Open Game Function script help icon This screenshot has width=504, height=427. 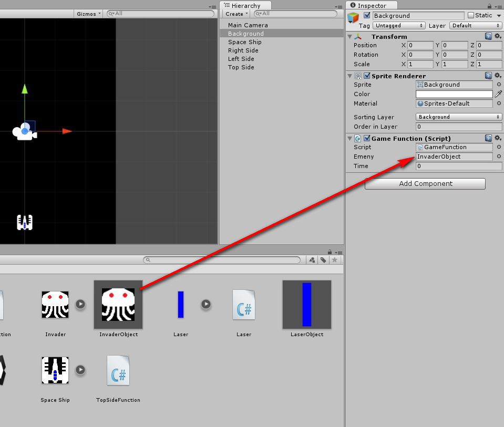[488, 138]
